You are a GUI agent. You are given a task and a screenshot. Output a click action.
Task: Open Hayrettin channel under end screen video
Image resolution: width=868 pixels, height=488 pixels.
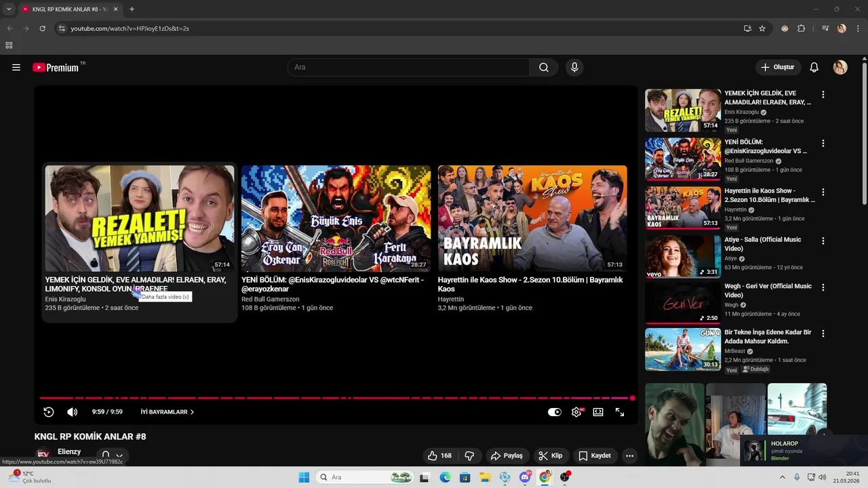(x=451, y=299)
